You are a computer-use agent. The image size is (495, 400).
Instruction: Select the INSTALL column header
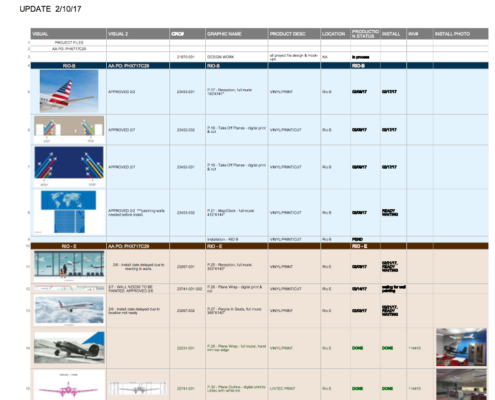pyautogui.click(x=393, y=34)
